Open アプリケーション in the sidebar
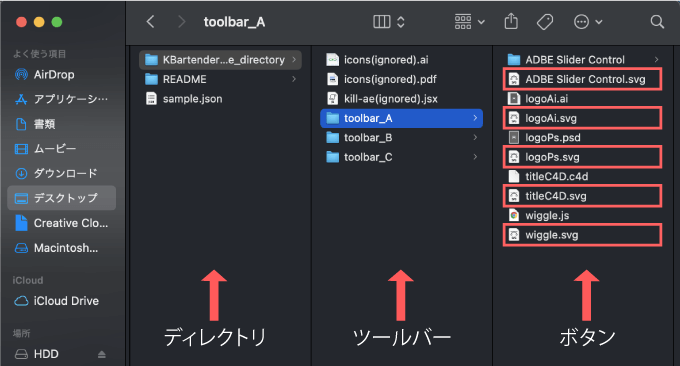Screen dimensions: 680x366 tap(62, 99)
